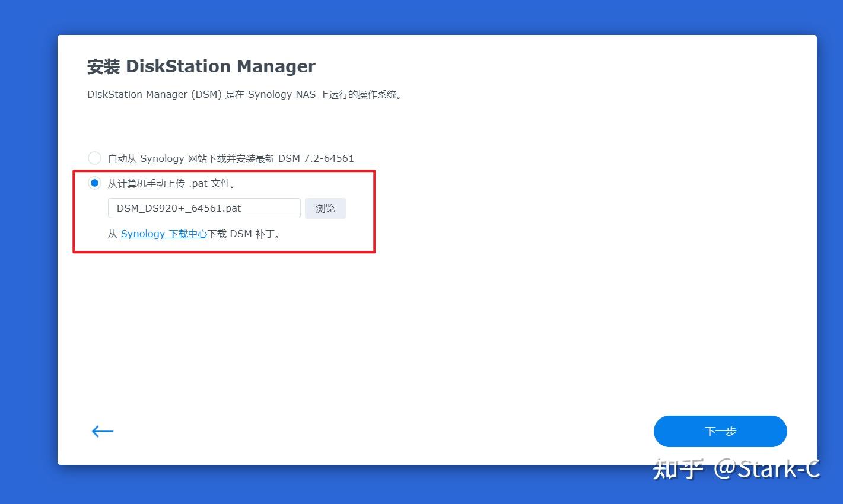843x504 pixels.
Task: Browse for a .pat file on computer
Action: (325, 208)
